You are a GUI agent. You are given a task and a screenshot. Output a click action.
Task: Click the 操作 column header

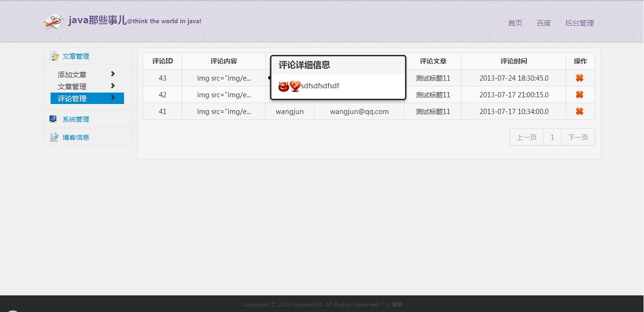(581, 61)
